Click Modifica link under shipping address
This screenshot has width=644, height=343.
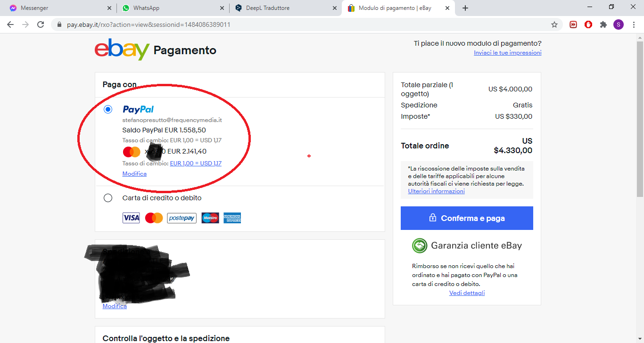point(115,306)
